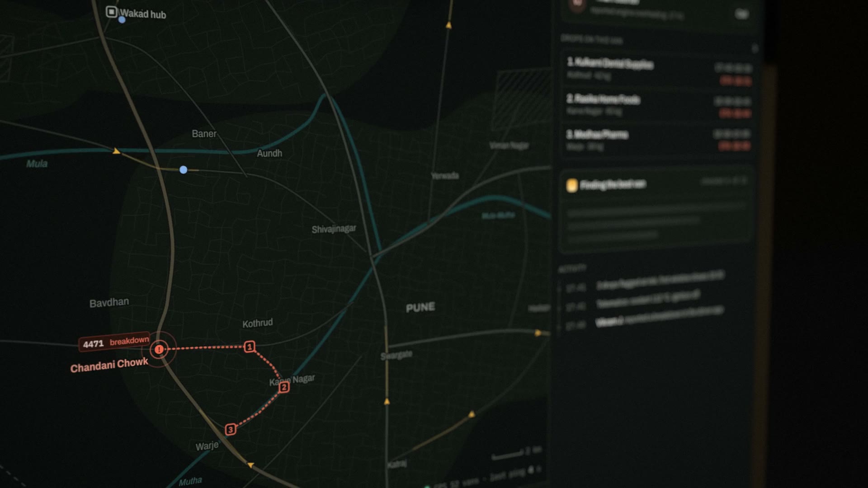Click the Wakad hub square icon
The width and height of the screenshot is (868, 488).
111,12
